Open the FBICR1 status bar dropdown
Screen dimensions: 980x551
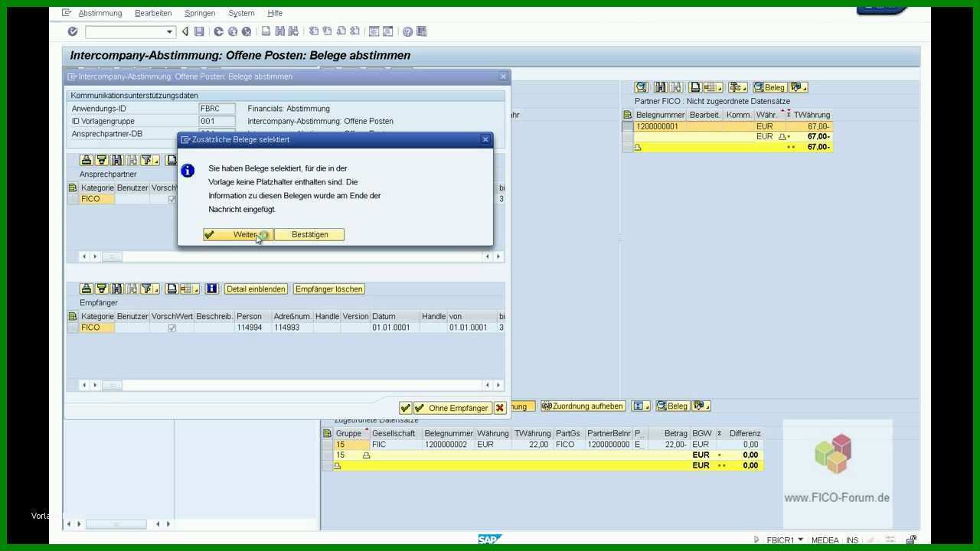tap(800, 540)
